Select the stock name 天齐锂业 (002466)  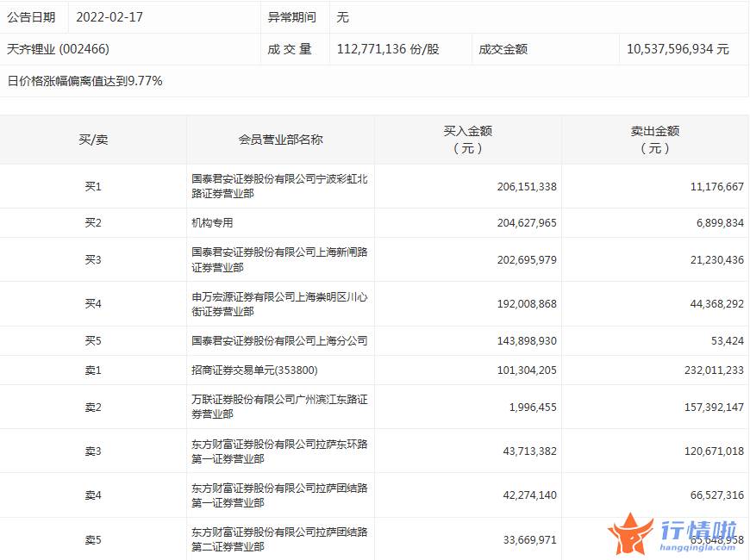pyautogui.click(x=58, y=49)
